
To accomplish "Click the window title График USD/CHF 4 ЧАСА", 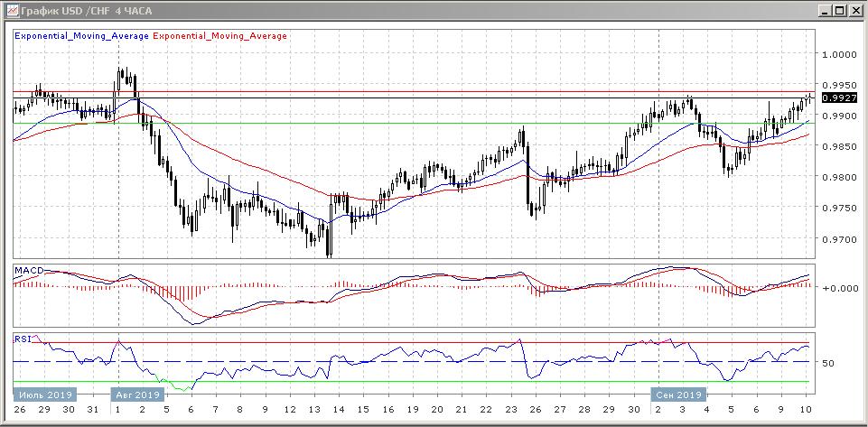I will click(x=87, y=11).
